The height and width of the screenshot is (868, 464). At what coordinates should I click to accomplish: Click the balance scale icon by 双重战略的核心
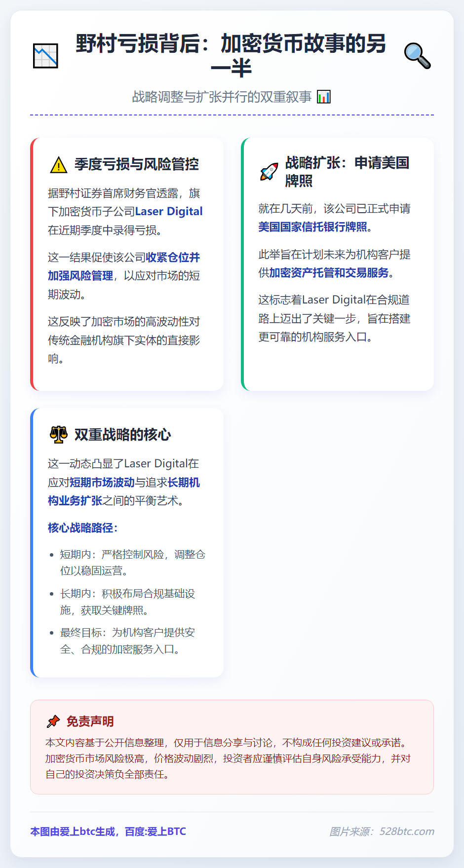[59, 435]
